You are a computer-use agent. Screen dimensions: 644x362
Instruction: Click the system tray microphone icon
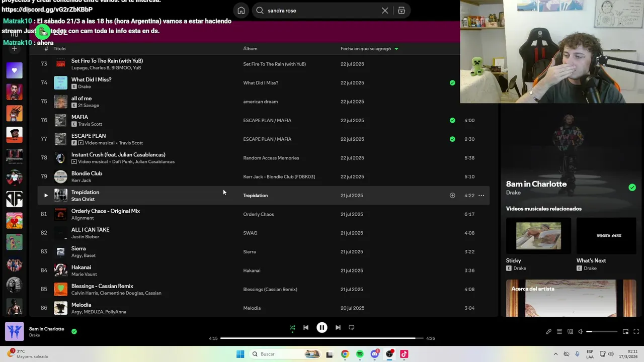click(x=577, y=354)
